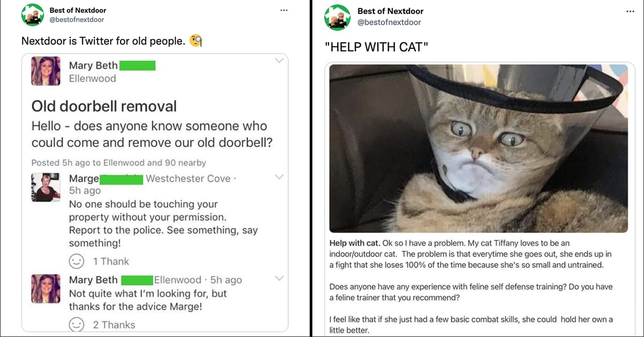This screenshot has height=337, width=644.
Task: Click the monocle emoji in the tweet text
Action: pyautogui.click(x=194, y=41)
